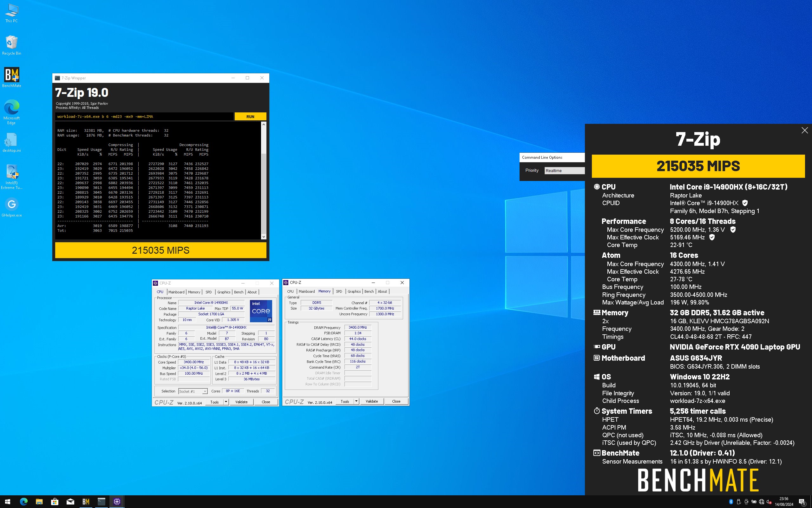The image size is (812, 508).
Task: Open the Priority Realtime dropdown
Action: (x=564, y=171)
